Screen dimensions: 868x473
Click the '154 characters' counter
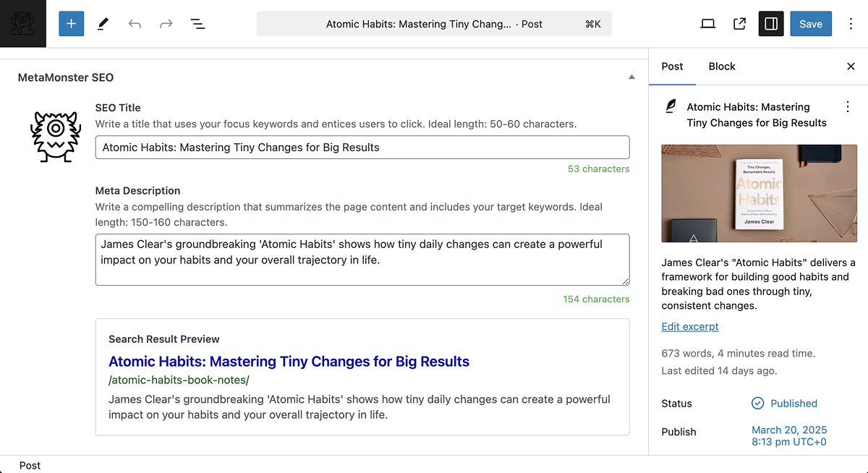pos(597,299)
